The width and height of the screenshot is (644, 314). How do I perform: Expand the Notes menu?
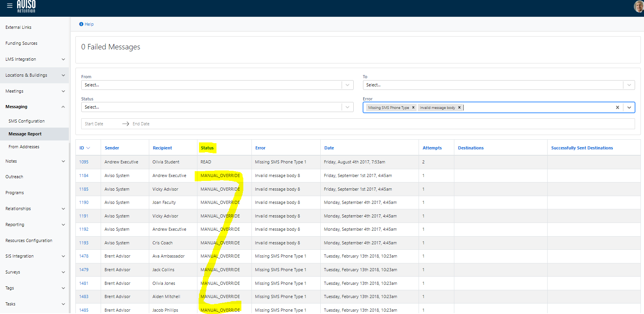coord(35,161)
